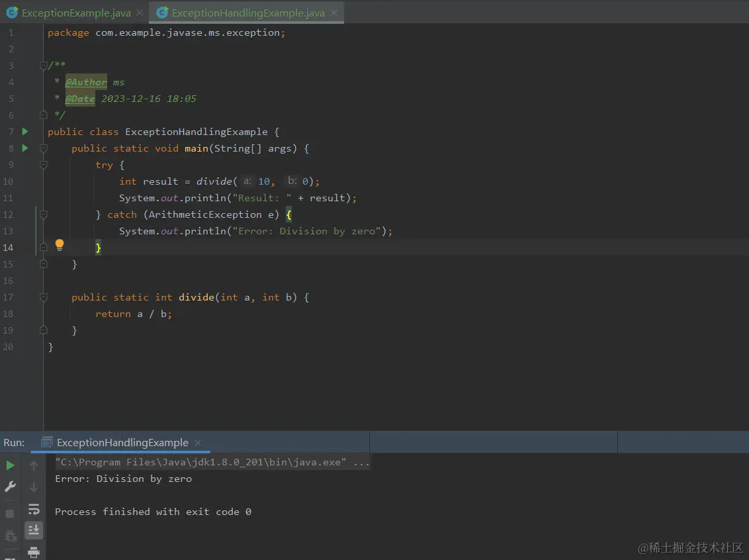The image size is (749, 560).
Task: Fold the catch block at line 12
Action: pos(44,214)
